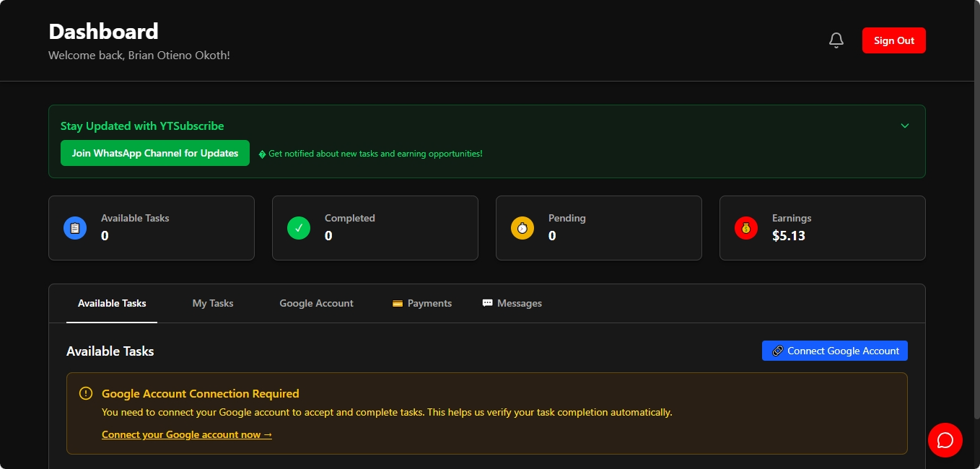980x469 pixels.
Task: Switch to the My Tasks tab
Action: pos(212,303)
